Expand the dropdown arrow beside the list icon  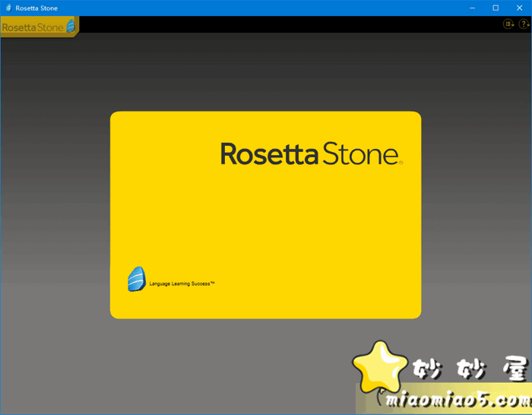[513, 26]
